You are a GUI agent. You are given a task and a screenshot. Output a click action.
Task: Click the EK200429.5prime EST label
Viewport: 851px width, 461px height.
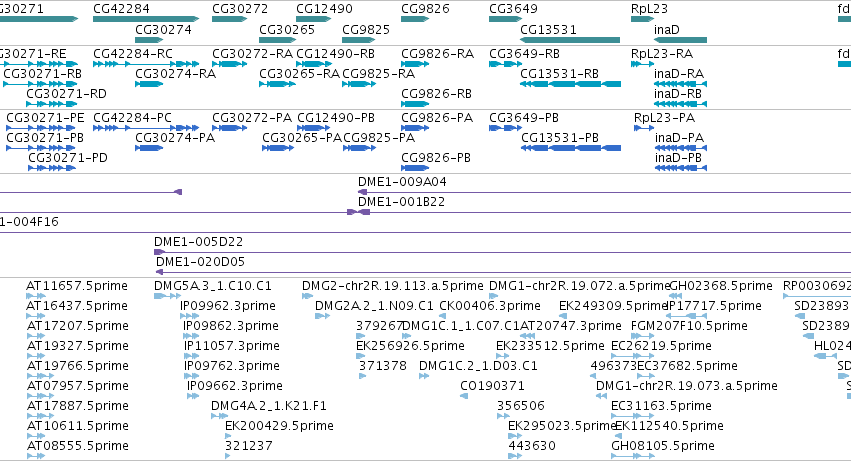280,426
